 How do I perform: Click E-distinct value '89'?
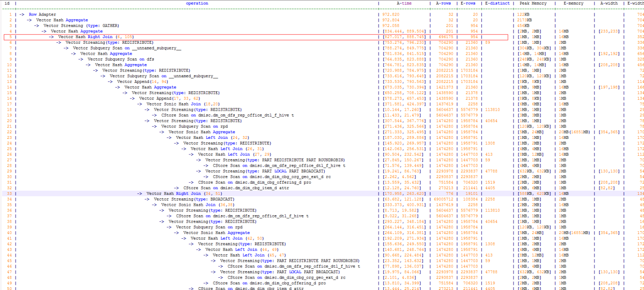(x=487, y=42)
